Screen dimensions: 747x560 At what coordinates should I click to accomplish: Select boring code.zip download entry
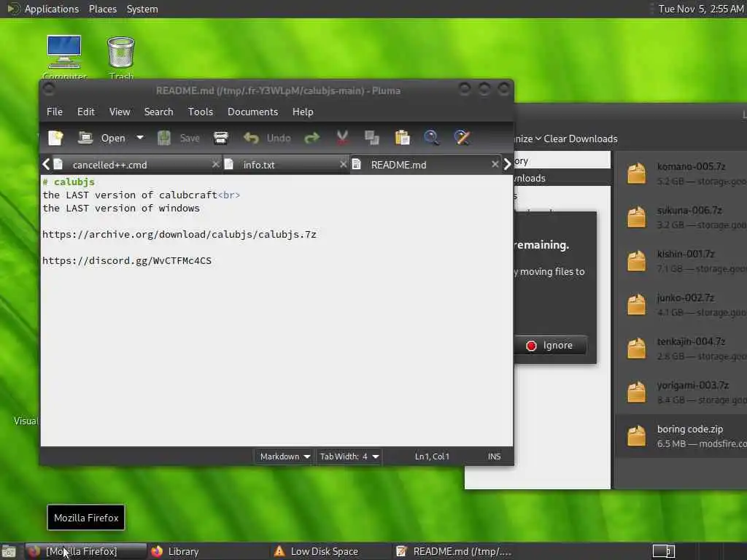coord(681,436)
